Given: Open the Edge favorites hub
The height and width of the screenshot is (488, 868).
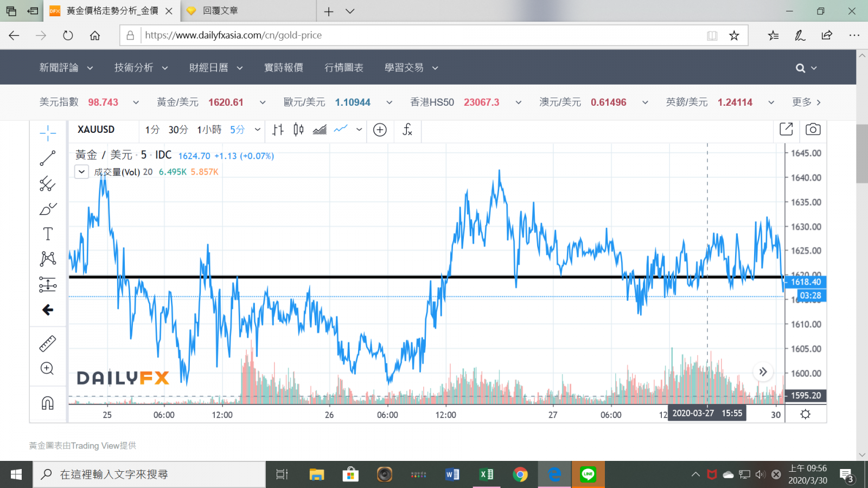Looking at the screenshot, I should (x=773, y=35).
